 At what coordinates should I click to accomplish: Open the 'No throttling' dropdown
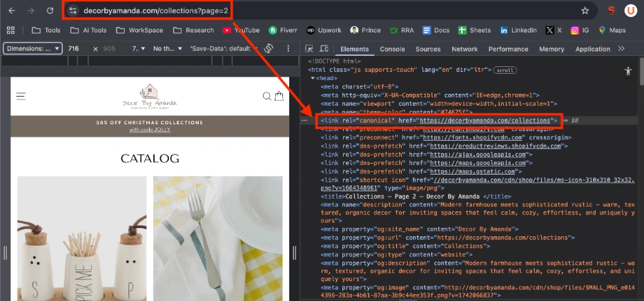pyautogui.click(x=166, y=49)
